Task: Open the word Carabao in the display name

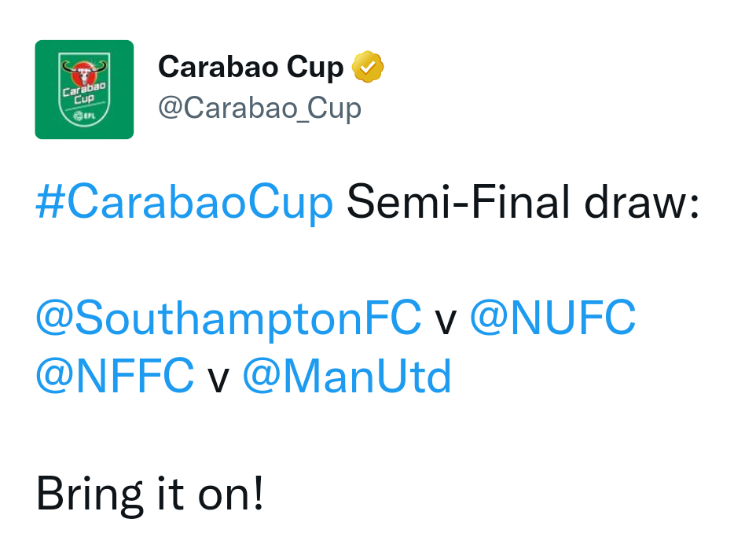Action: click(218, 67)
